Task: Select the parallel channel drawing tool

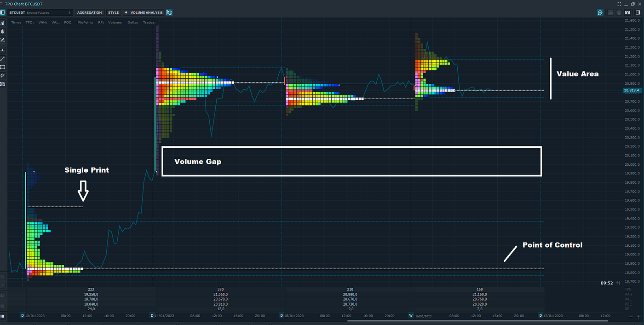Action: coord(3,75)
